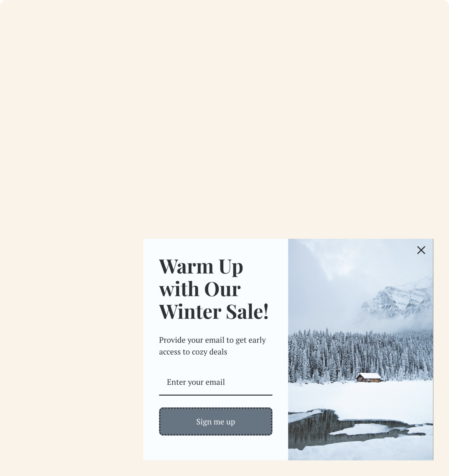Focus the Enter your email field

[216, 382]
